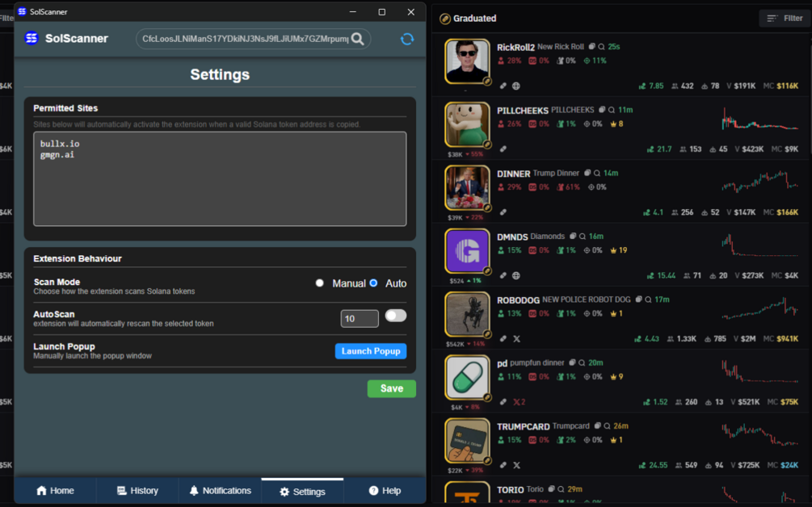Open the DMNDS Diamonds thumbnail

click(x=467, y=250)
